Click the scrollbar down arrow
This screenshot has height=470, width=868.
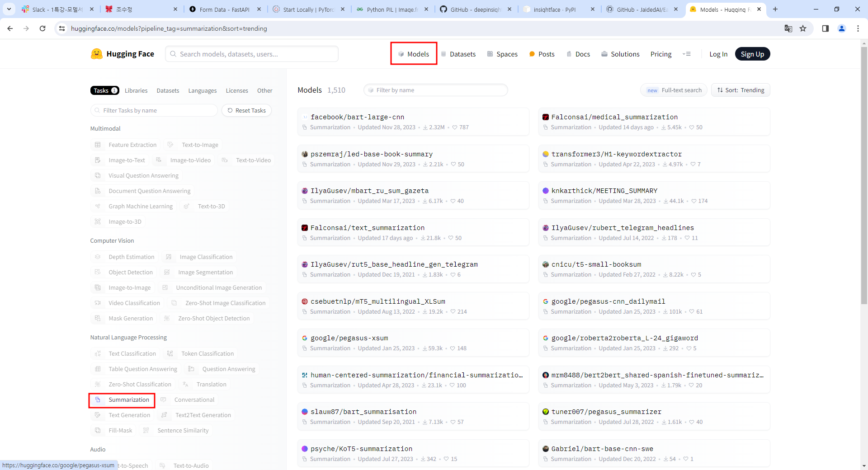pos(864,466)
